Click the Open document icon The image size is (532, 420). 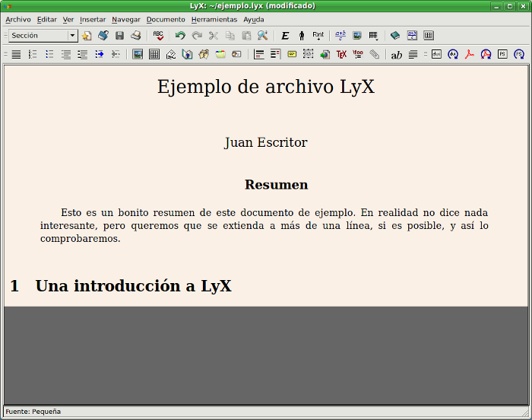[103, 35]
